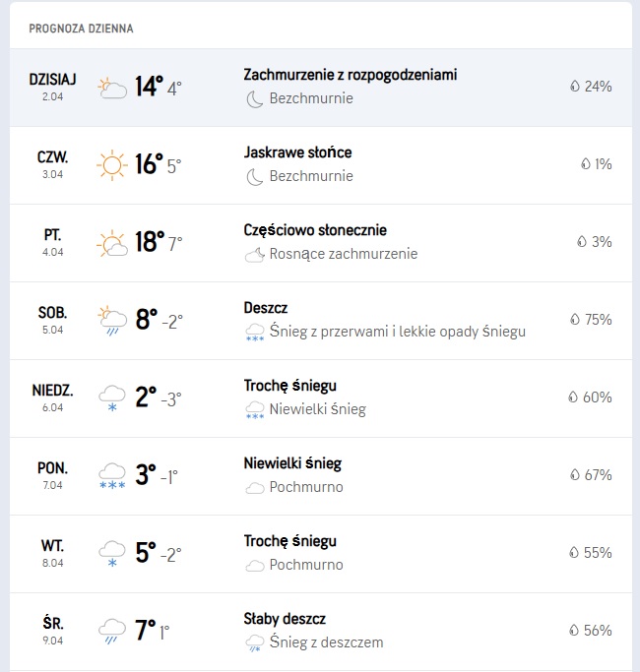
Task: Click the Prognoza dzienna heading
Action: click(81, 29)
